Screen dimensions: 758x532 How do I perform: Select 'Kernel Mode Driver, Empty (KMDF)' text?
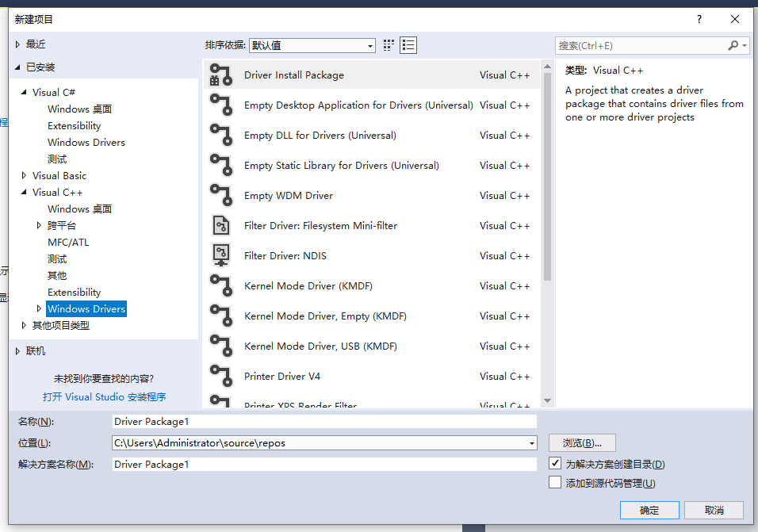pyautogui.click(x=325, y=316)
